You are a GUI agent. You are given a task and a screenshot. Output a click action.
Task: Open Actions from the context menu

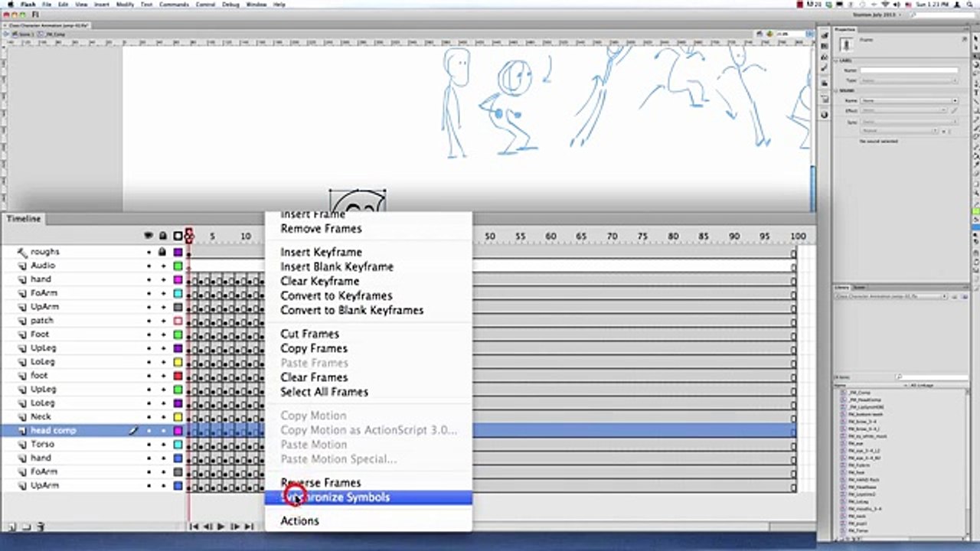coord(368,520)
